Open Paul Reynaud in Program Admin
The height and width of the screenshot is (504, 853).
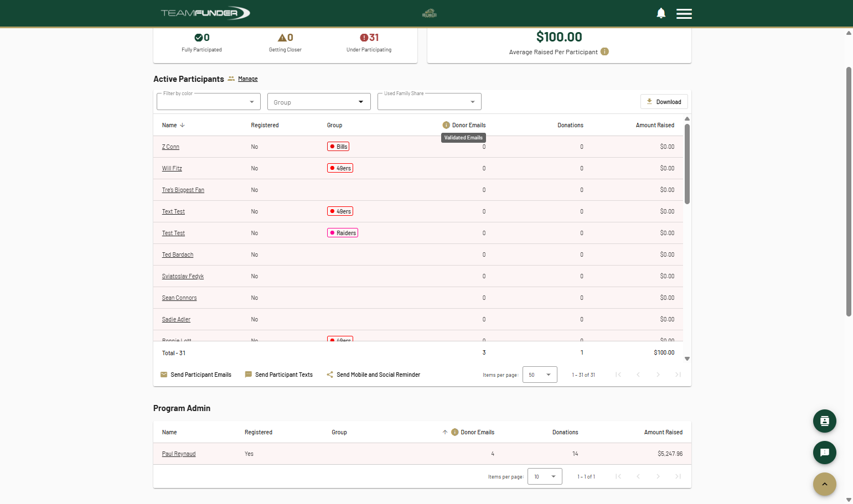[179, 454]
